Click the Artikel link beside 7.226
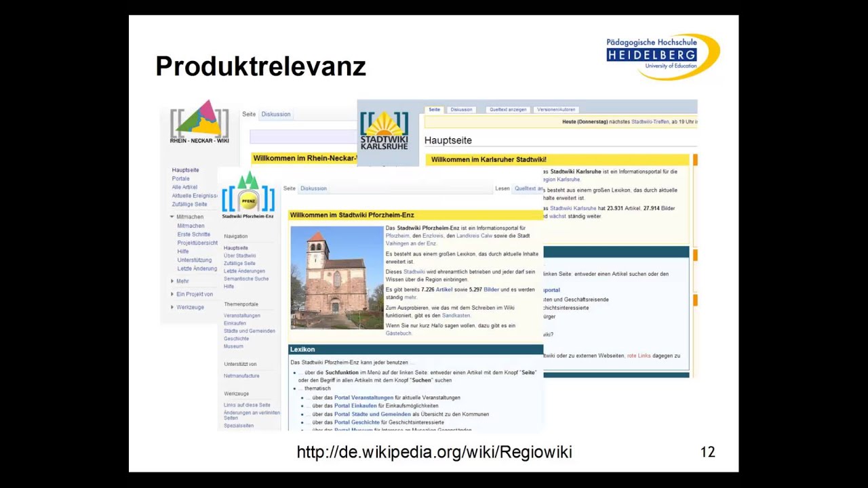Viewport: 868px width, 488px height. point(444,289)
